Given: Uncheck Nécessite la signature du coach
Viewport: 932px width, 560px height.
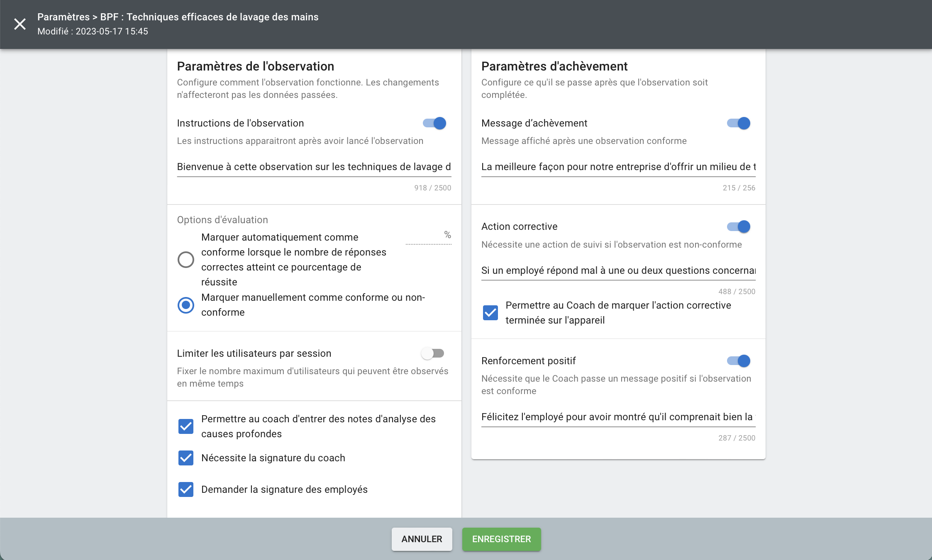Looking at the screenshot, I should (x=186, y=458).
